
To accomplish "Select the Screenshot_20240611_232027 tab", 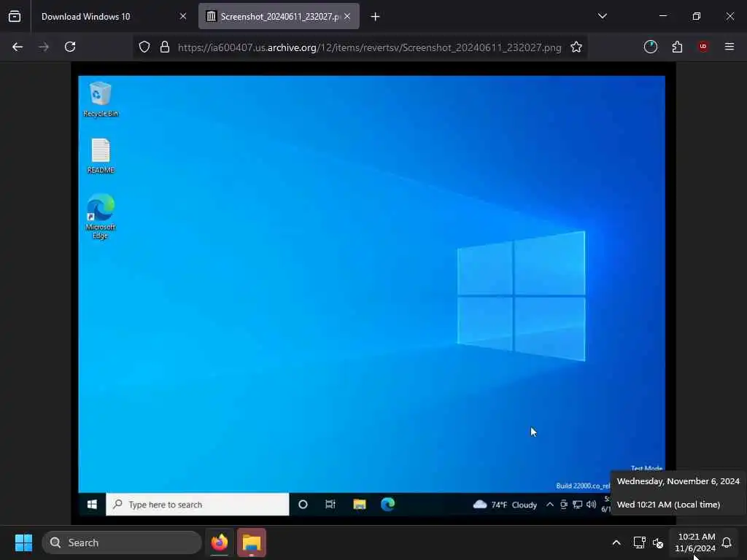I will [x=279, y=17].
